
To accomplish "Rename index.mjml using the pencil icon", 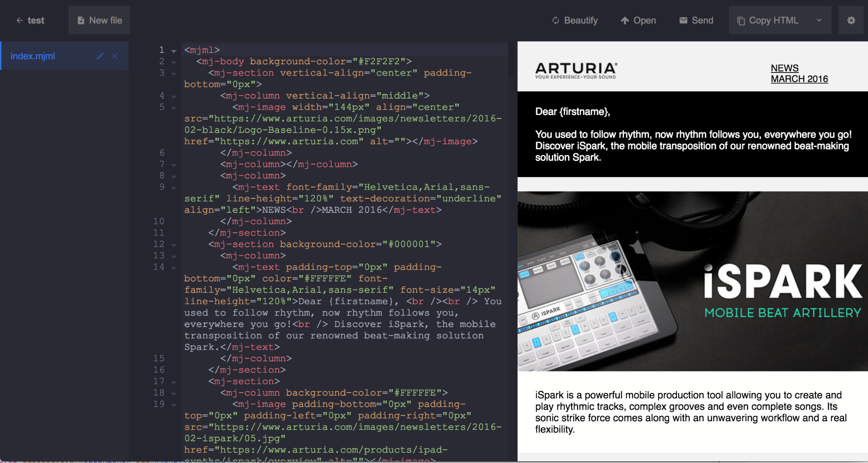I will coord(100,56).
